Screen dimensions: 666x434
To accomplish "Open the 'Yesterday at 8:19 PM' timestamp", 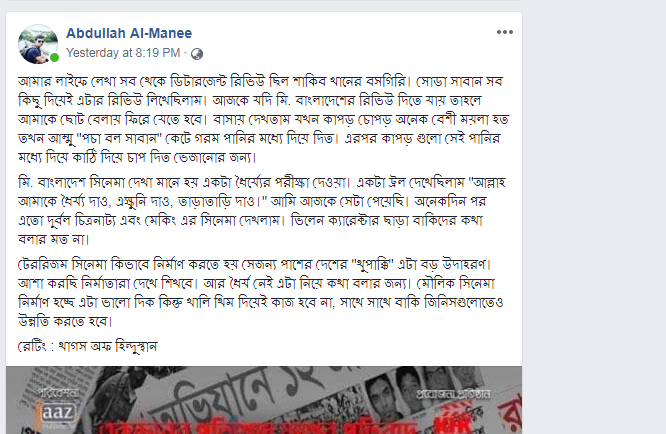I will 123,53.
